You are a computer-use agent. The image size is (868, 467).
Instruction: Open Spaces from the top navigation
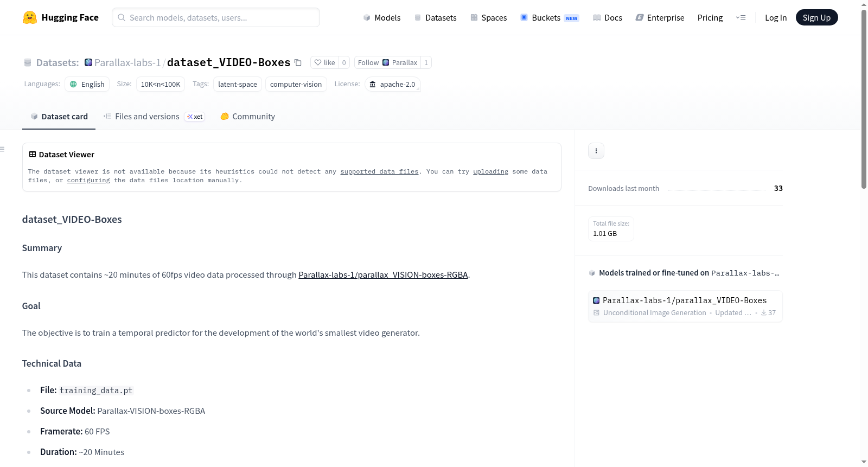[488, 17]
